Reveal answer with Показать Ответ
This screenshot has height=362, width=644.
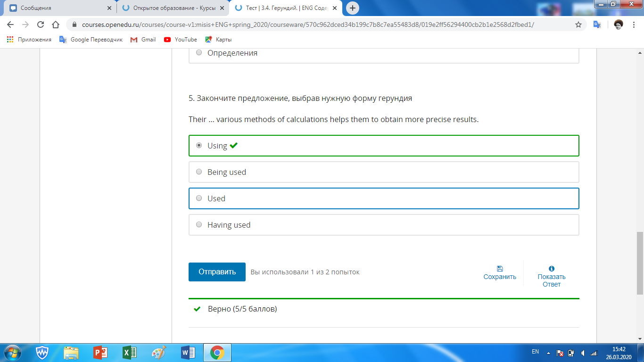coord(551,276)
